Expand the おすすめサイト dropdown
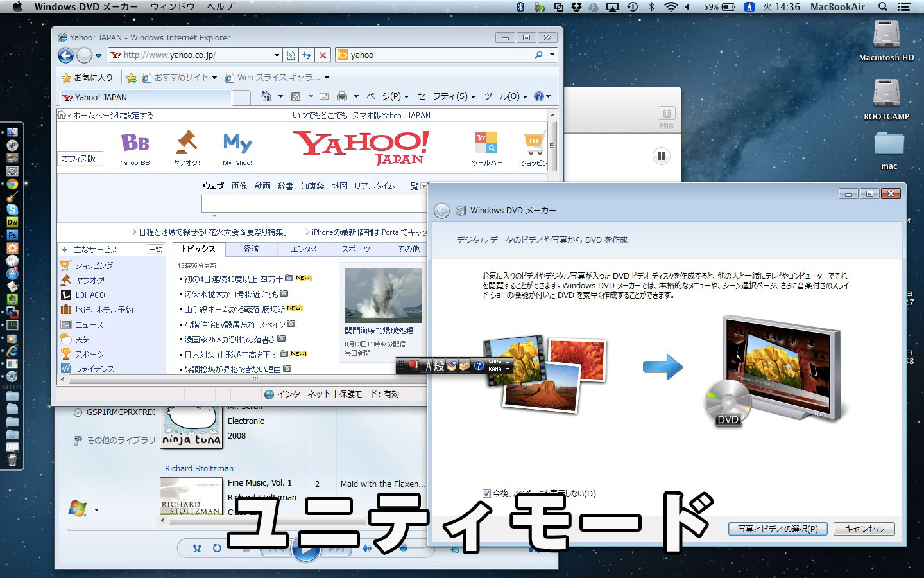Image resolution: width=924 pixels, height=578 pixels. 214,78
